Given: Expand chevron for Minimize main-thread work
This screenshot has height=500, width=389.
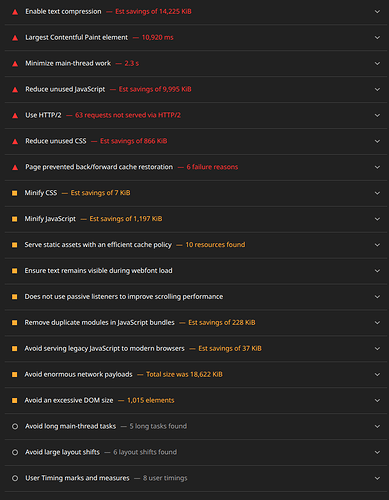Looking at the screenshot, I should (x=377, y=63).
